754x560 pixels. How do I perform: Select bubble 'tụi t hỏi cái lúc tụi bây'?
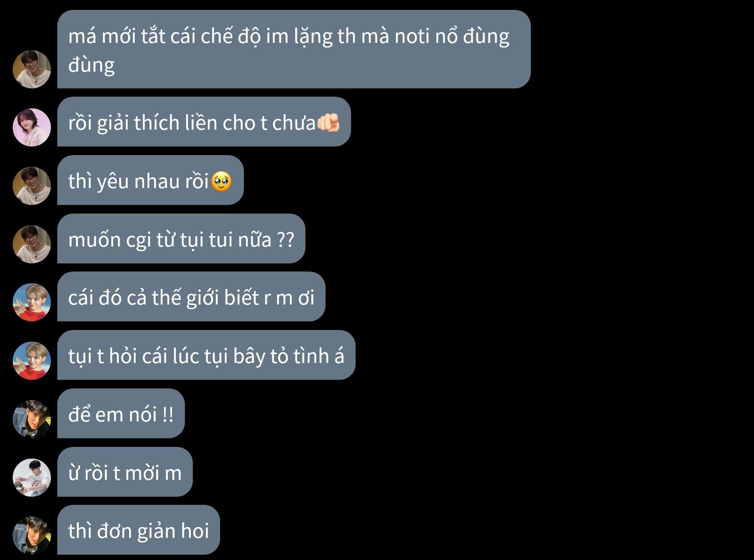click(206, 355)
